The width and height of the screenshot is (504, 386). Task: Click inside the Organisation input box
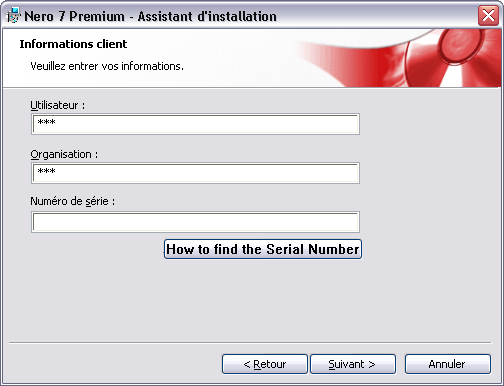point(195,173)
